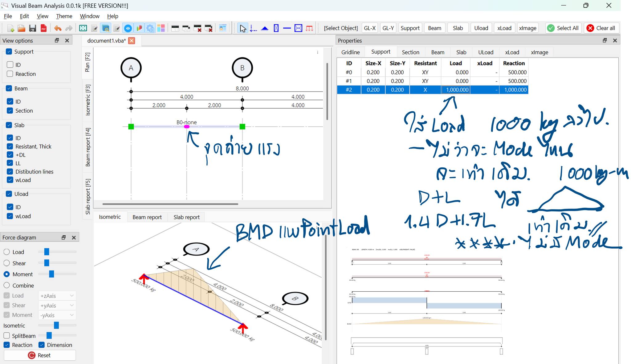Enable the Reaction checkbox under Support
Screen dimensions: 631x364
point(10,74)
